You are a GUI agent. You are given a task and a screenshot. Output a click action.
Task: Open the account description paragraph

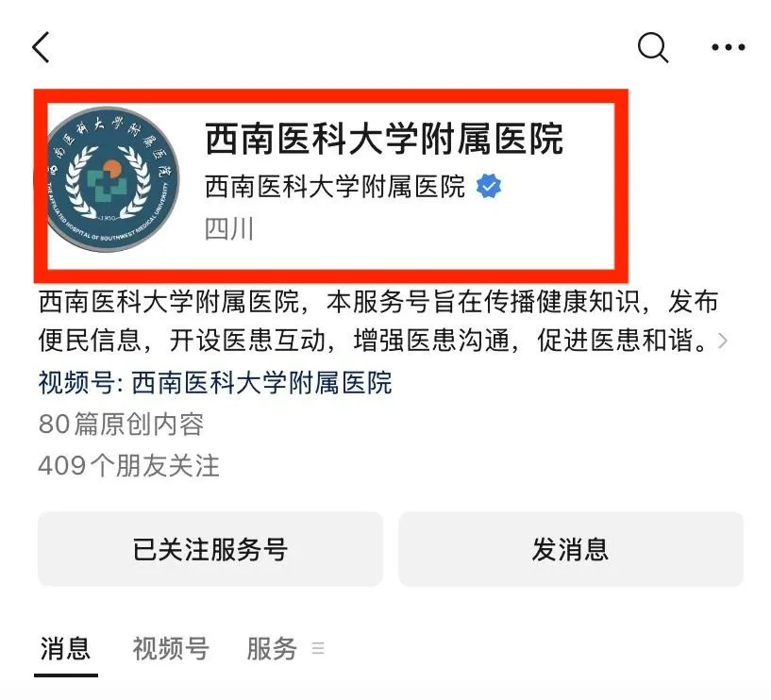pyautogui.click(x=378, y=321)
